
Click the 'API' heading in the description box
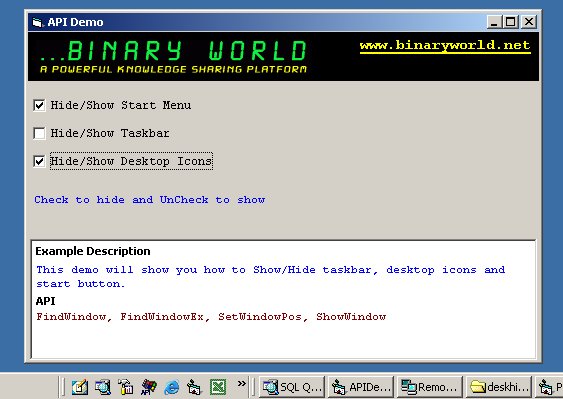click(46, 301)
